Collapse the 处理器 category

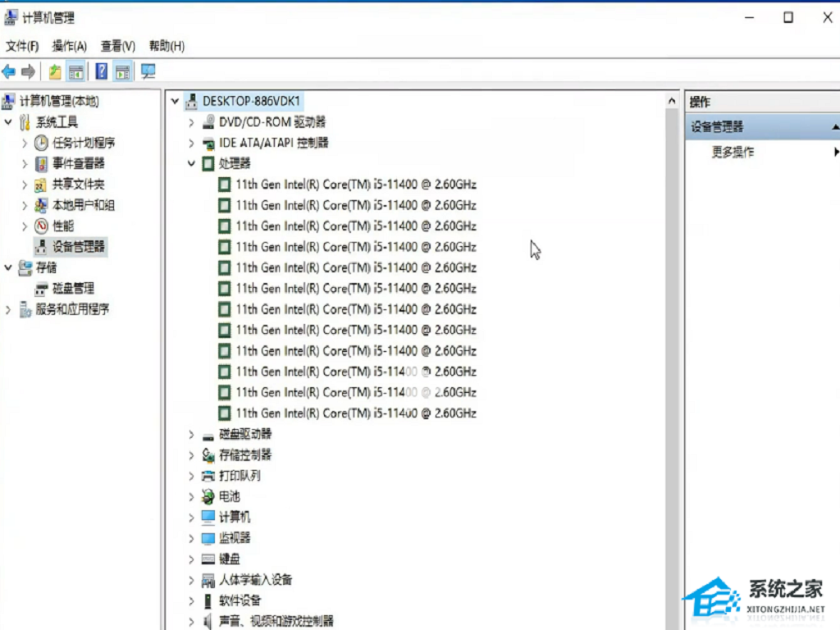click(x=191, y=164)
